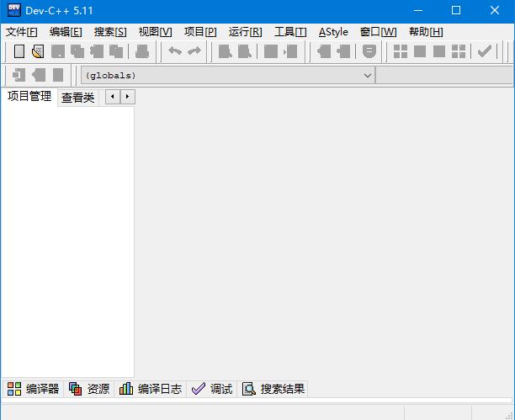
Task: Click the greyed Save toolbar icon
Action: (x=58, y=51)
